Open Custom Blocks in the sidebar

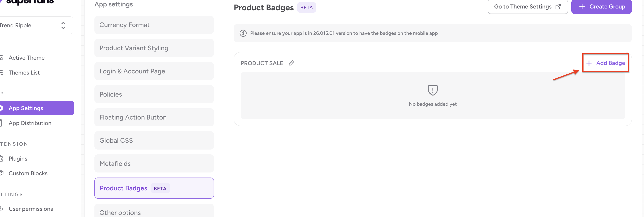pyautogui.click(x=28, y=173)
